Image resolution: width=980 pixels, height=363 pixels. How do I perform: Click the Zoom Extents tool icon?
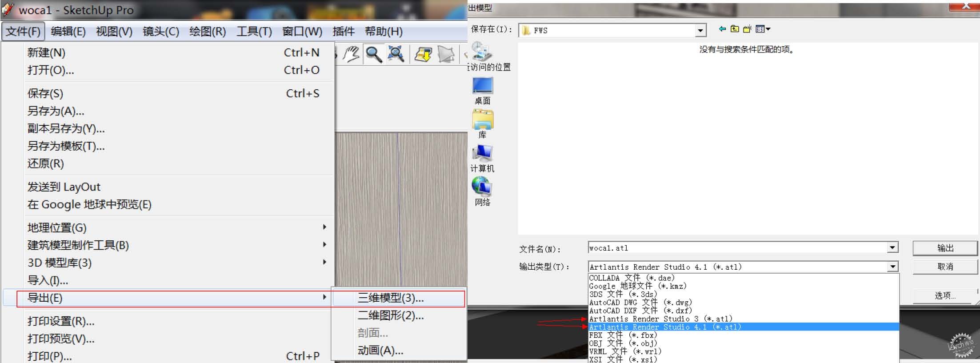click(396, 55)
